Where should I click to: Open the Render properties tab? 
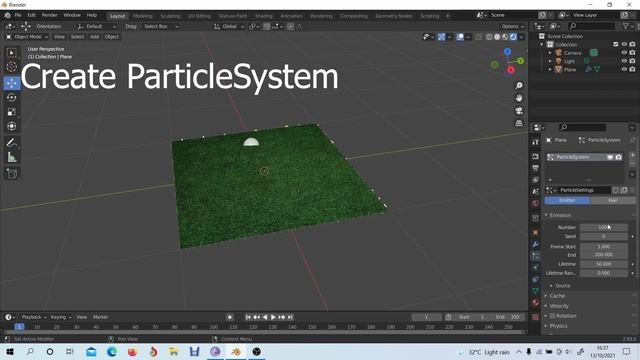[x=536, y=157]
